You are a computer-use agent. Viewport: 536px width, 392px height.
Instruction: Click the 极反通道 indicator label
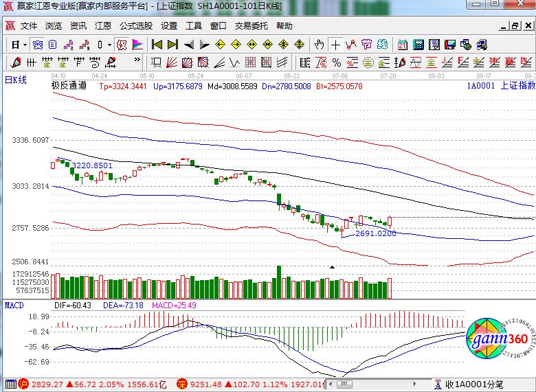pos(69,87)
